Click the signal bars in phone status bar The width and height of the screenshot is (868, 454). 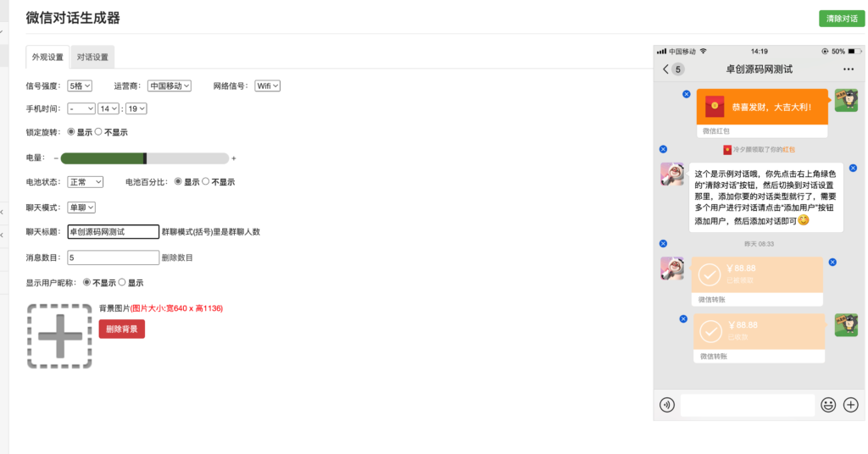click(x=661, y=52)
